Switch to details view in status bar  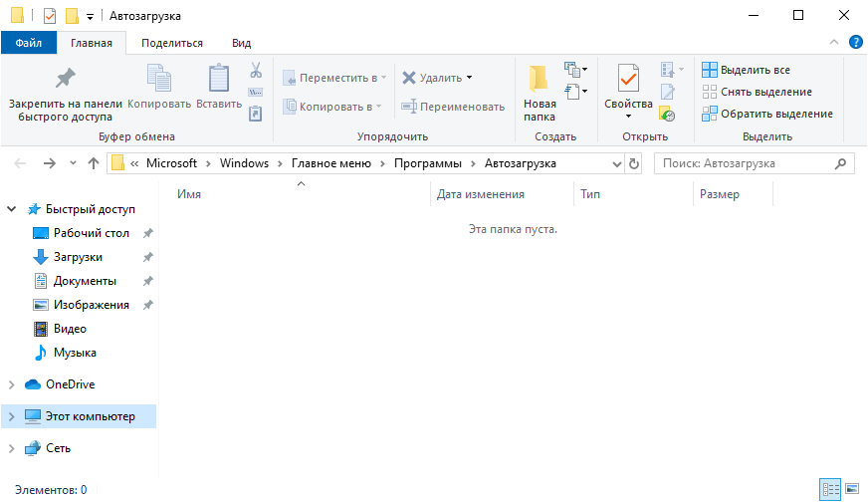830,489
